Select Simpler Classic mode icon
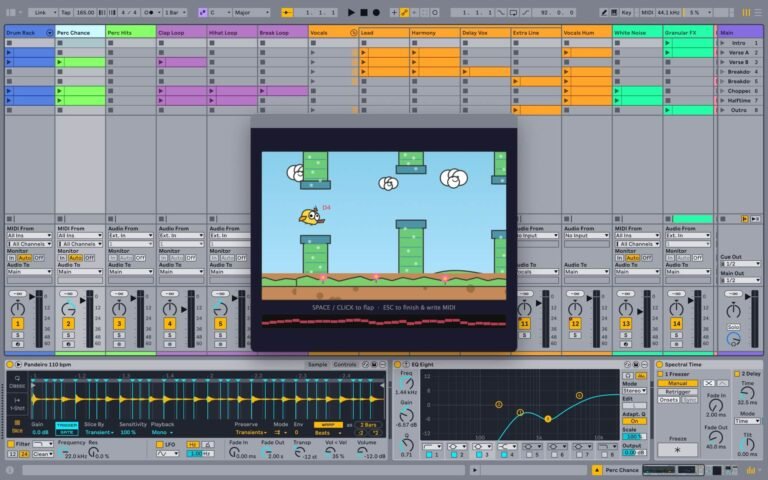 (17, 381)
